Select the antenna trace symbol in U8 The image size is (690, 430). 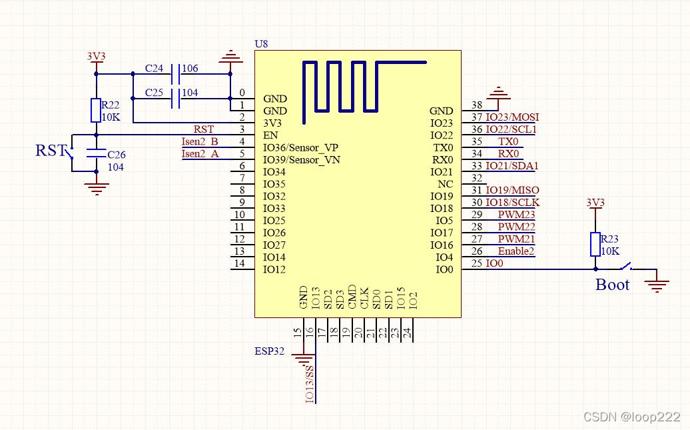point(364,92)
